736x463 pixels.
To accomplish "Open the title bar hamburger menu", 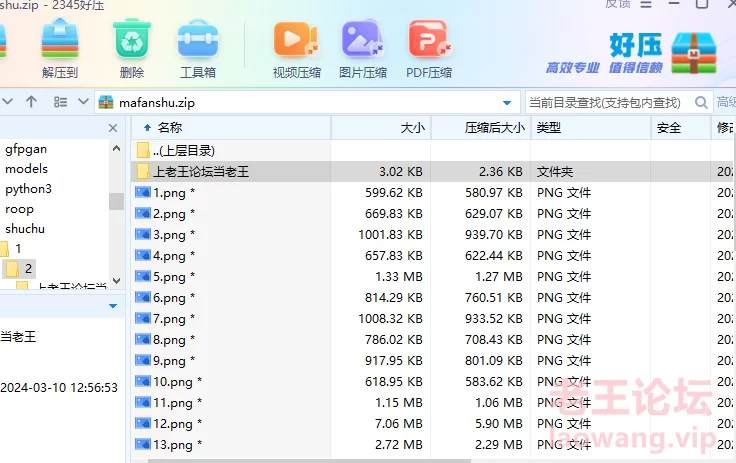I will click(x=646, y=4).
